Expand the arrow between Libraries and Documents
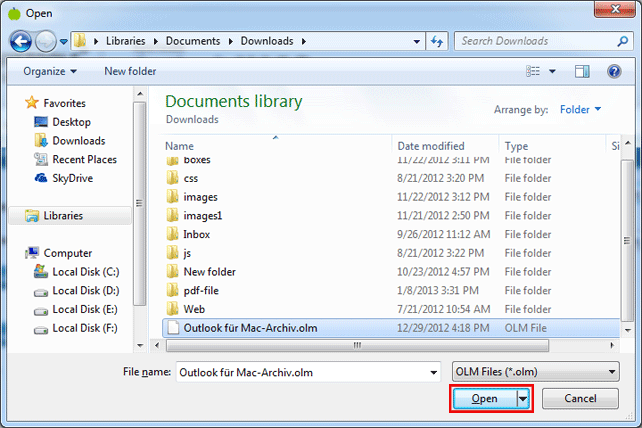 (156, 41)
